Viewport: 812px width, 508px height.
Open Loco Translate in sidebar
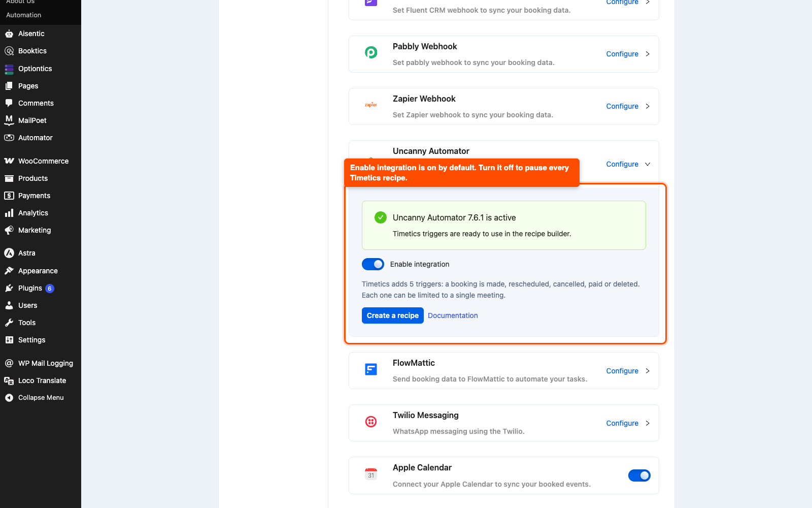[x=41, y=380]
